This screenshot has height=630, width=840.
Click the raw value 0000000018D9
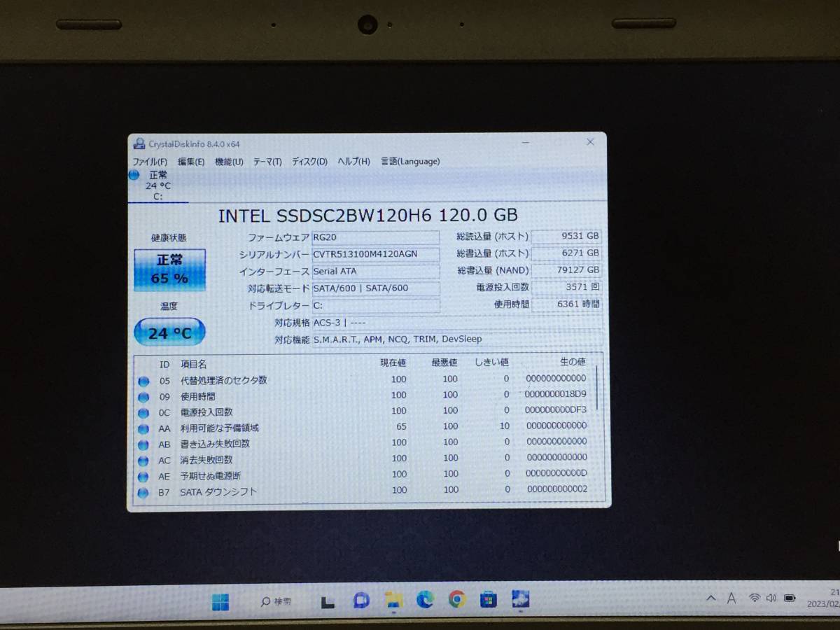pos(556,394)
